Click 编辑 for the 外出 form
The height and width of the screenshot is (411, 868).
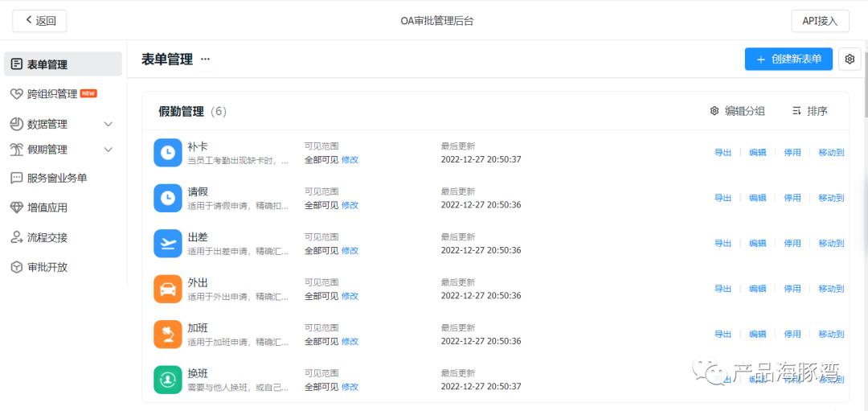point(758,289)
